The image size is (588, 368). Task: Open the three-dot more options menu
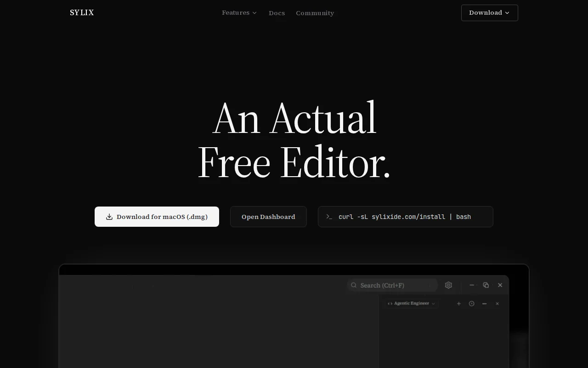click(484, 304)
